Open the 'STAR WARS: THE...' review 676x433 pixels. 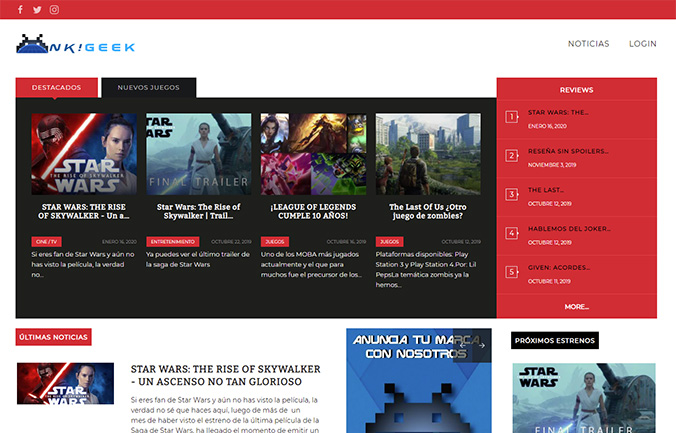click(x=558, y=113)
